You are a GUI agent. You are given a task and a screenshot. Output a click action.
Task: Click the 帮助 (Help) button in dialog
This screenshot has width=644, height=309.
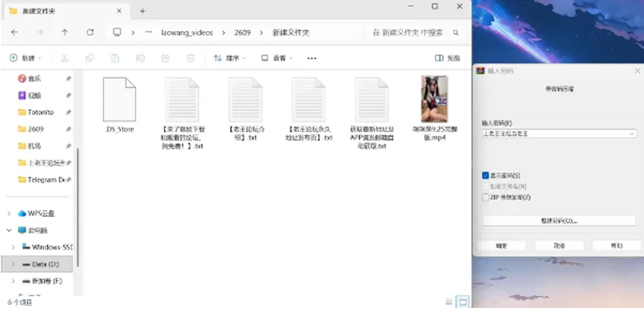tap(616, 246)
